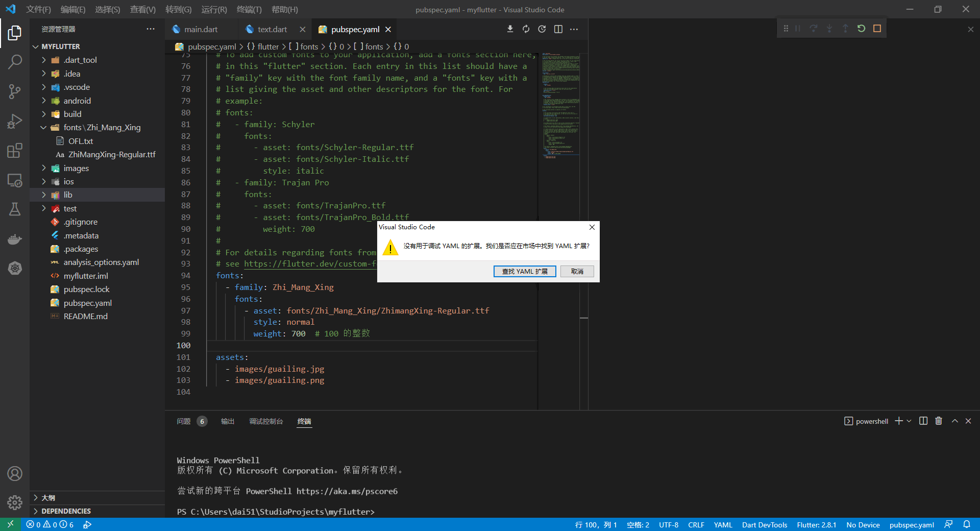Hot reload the Flutter app from editor toolbar
The height and width of the screenshot is (531, 980).
[x=526, y=29]
